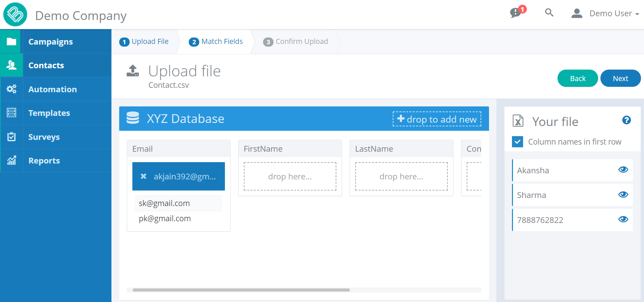Show preview of 7888762822 column

click(623, 219)
